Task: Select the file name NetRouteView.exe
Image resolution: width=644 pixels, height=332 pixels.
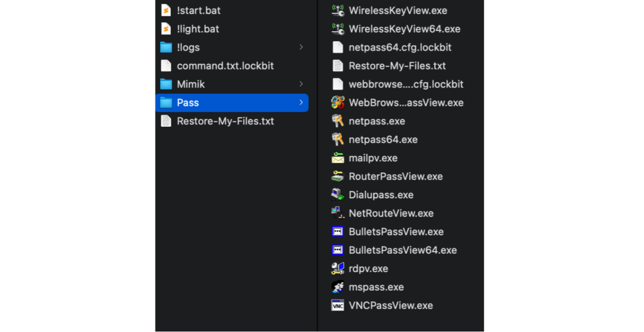Action: (x=391, y=213)
